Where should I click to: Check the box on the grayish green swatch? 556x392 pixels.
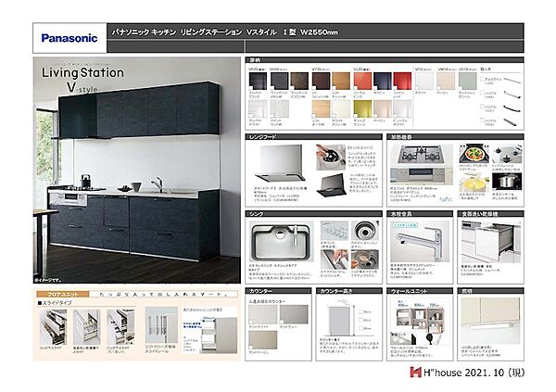pos(461,88)
